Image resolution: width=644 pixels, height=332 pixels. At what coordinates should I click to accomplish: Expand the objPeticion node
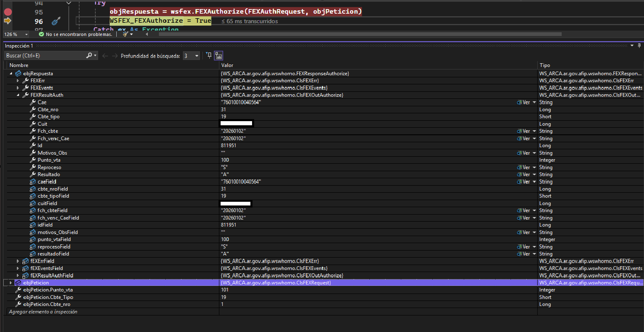[11, 283]
